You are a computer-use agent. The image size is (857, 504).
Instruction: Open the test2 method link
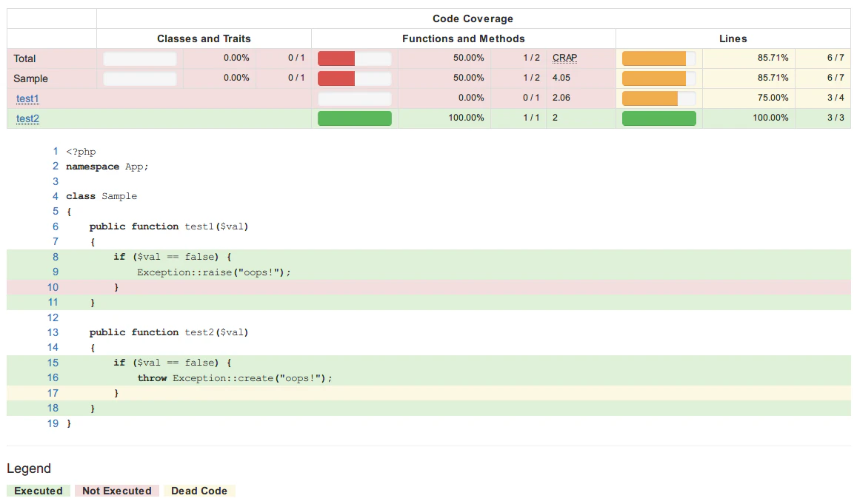coord(27,118)
